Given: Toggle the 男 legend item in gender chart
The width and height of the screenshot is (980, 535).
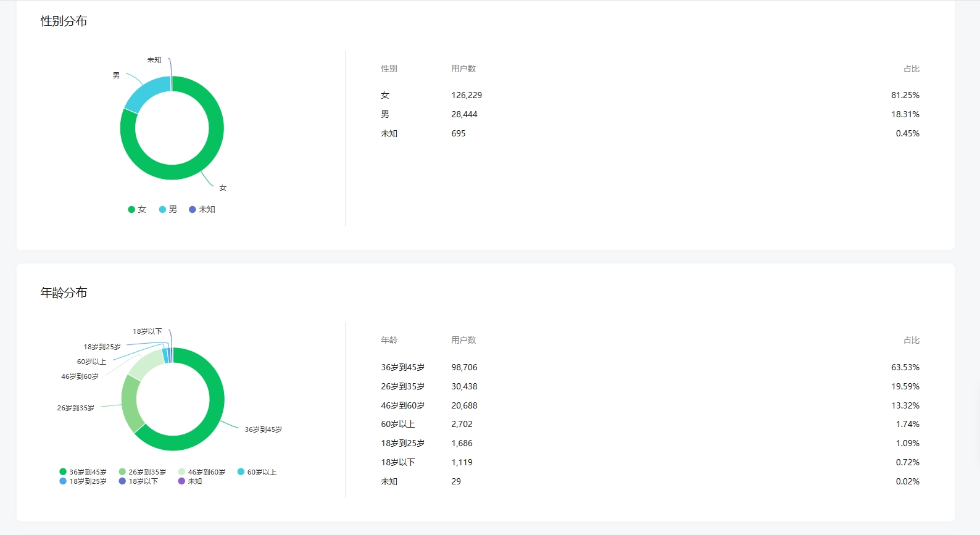Looking at the screenshot, I should click(x=168, y=210).
